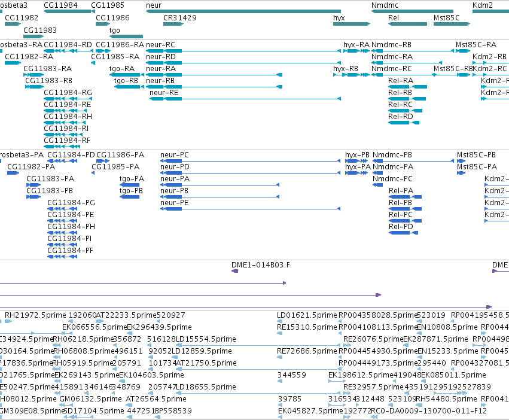Select protein CG11983-PB
The width and height of the screenshot is (509, 420).
click(x=33, y=197)
